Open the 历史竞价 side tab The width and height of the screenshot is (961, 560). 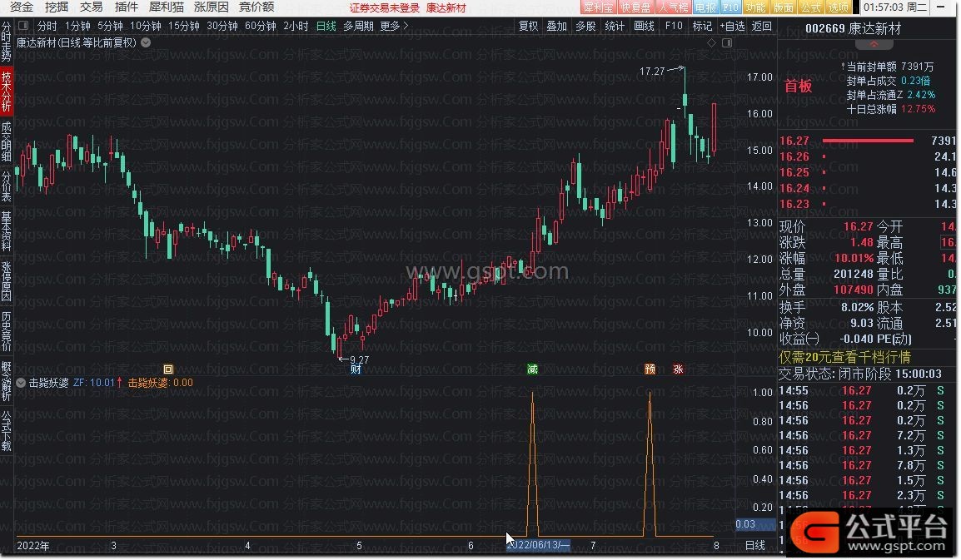[6, 331]
